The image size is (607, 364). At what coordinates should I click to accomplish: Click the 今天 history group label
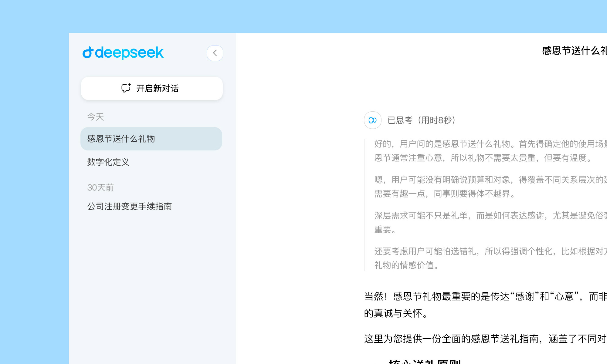click(96, 117)
